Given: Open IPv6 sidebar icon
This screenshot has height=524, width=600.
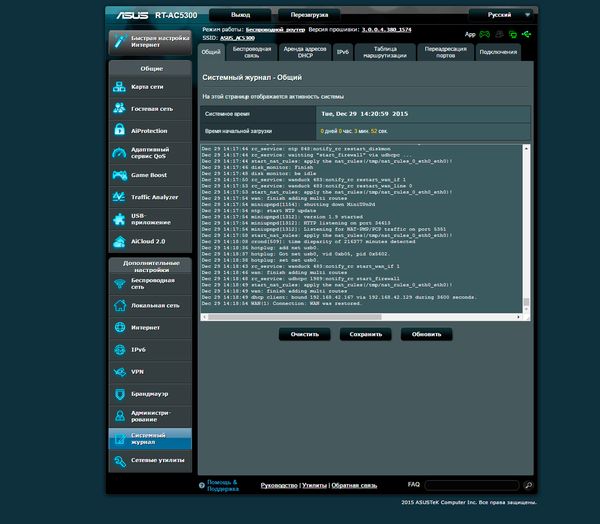Looking at the screenshot, I should coord(120,349).
